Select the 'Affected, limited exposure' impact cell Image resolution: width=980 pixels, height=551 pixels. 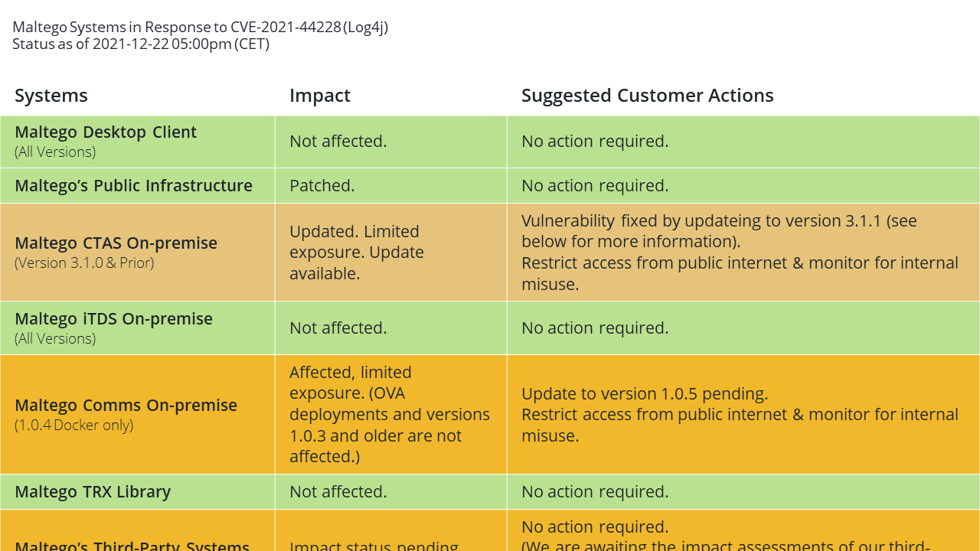click(x=391, y=414)
